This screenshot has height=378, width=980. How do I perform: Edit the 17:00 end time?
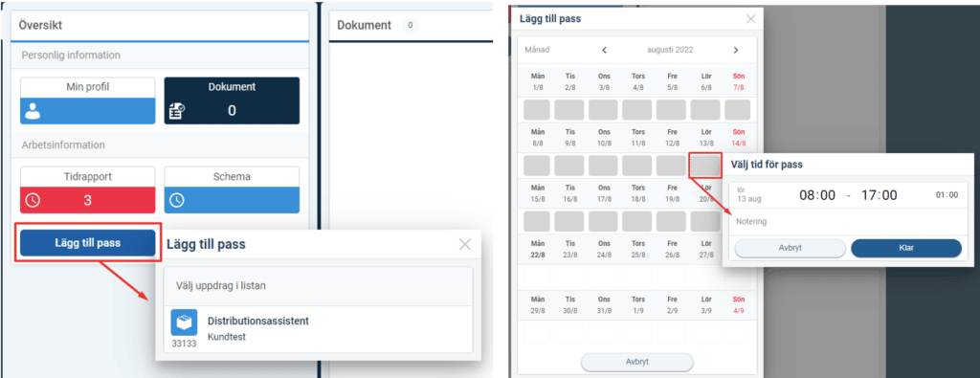tap(879, 195)
